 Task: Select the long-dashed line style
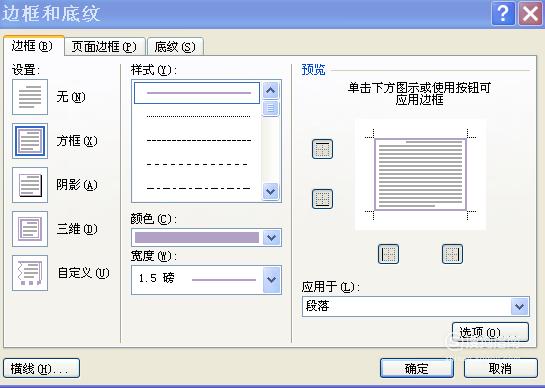coord(197,164)
